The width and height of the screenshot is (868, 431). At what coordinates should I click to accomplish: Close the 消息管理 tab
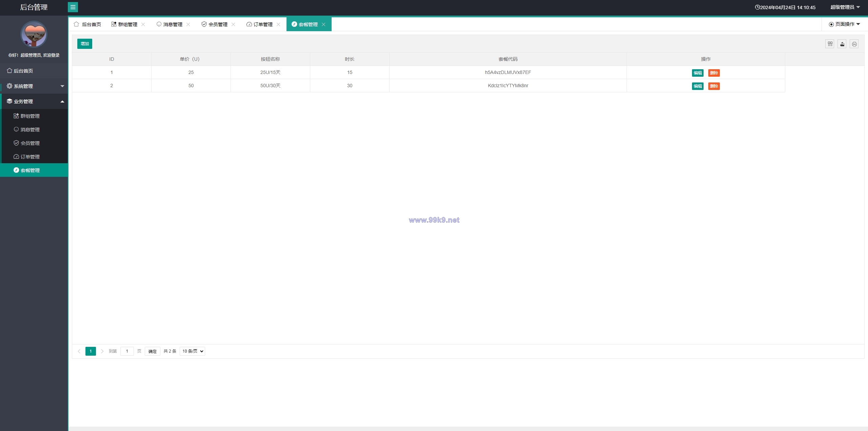[x=188, y=24]
